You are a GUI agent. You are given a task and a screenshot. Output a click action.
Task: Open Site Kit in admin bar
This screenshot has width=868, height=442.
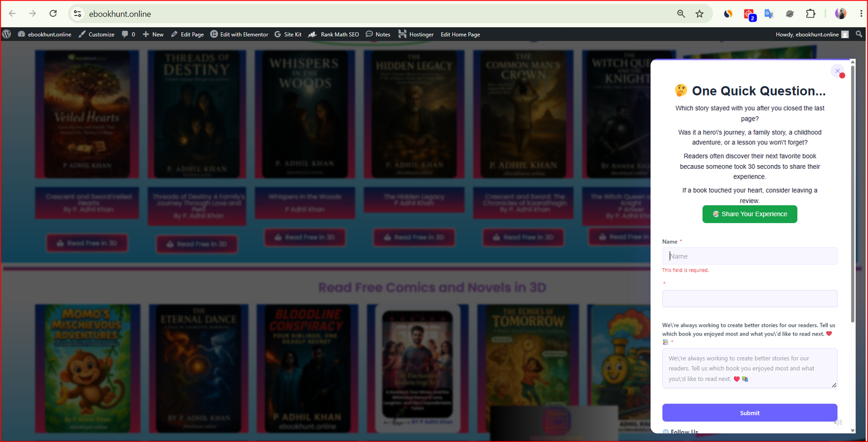point(288,34)
